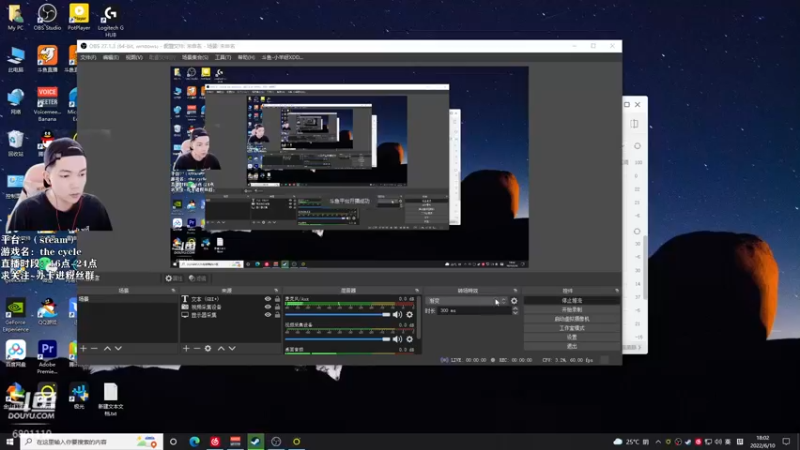This screenshot has height=450, width=800.
Task: Open the Steam icon in the taskbar
Action: [256, 442]
